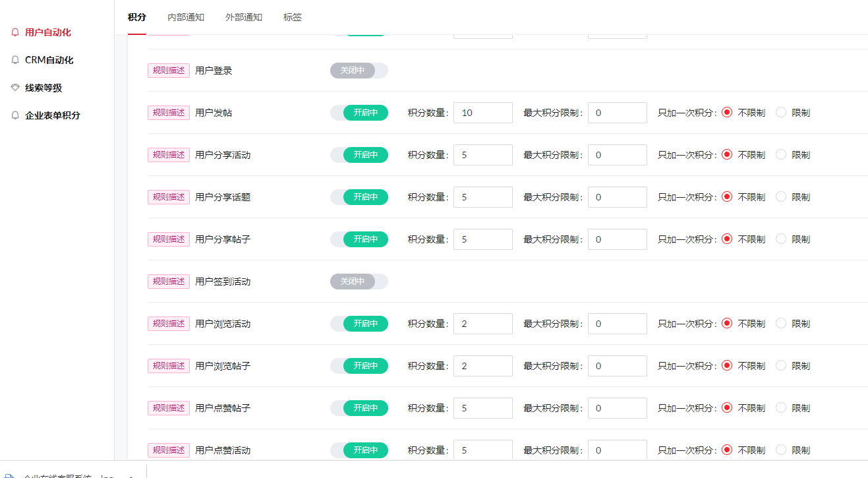Switch to 标签 tab
Viewport: 868px width, 478px height.
(x=293, y=17)
